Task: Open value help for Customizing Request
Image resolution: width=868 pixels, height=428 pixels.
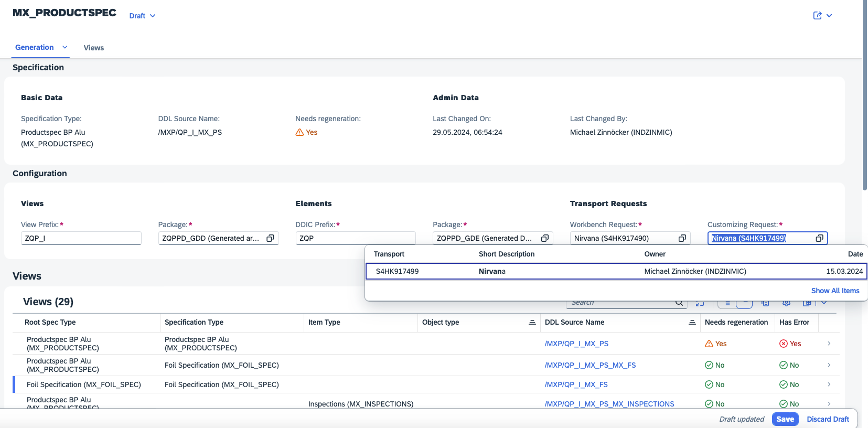Action: (x=820, y=238)
